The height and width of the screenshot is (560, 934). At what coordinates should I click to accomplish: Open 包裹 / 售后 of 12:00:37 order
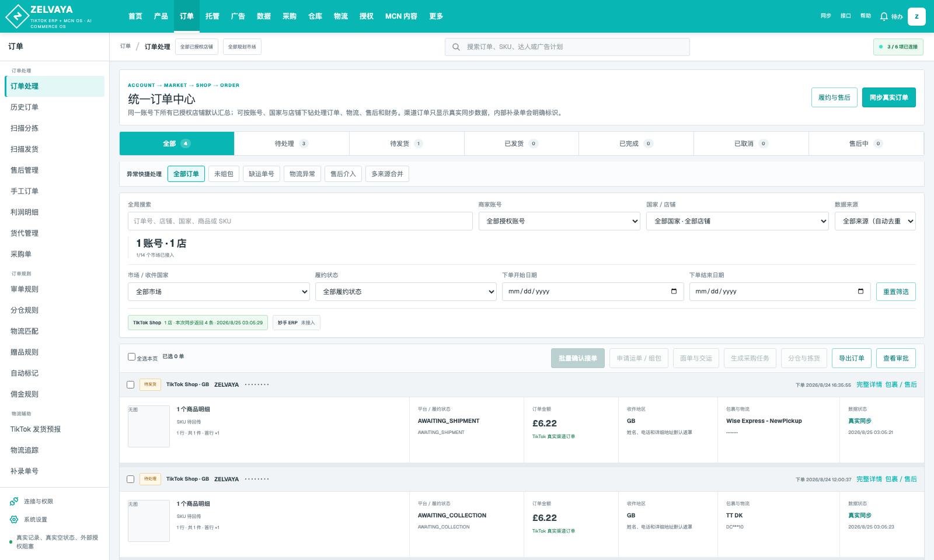901,479
